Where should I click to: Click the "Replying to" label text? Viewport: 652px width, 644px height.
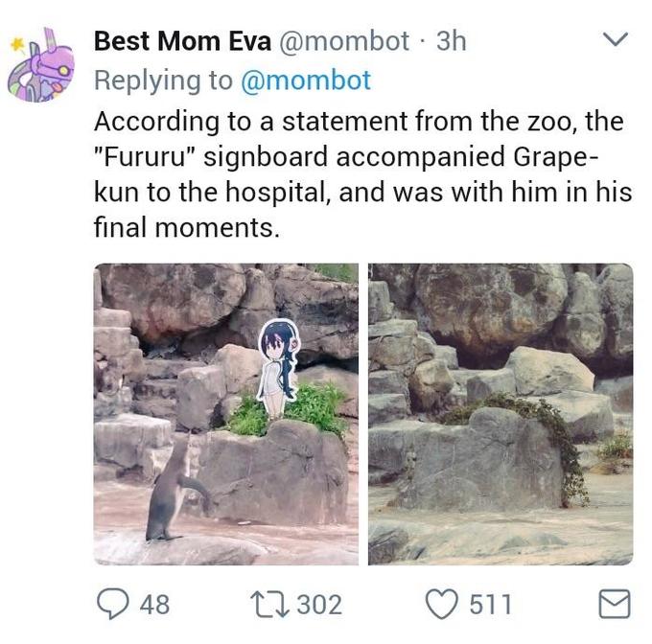[161, 80]
